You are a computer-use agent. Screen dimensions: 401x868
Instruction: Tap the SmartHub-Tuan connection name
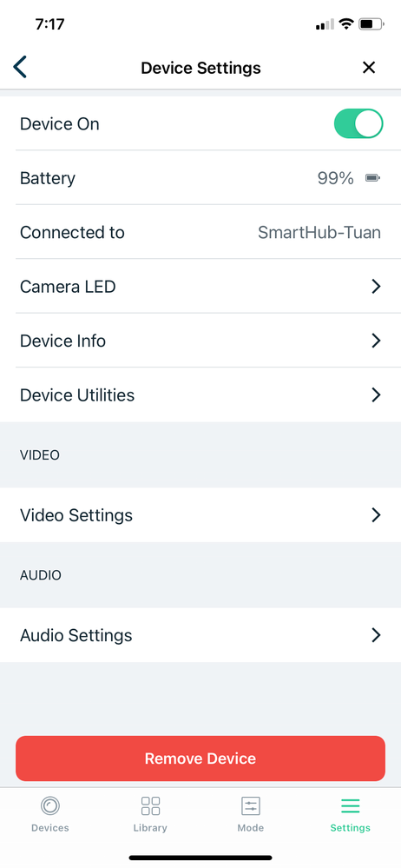click(319, 233)
